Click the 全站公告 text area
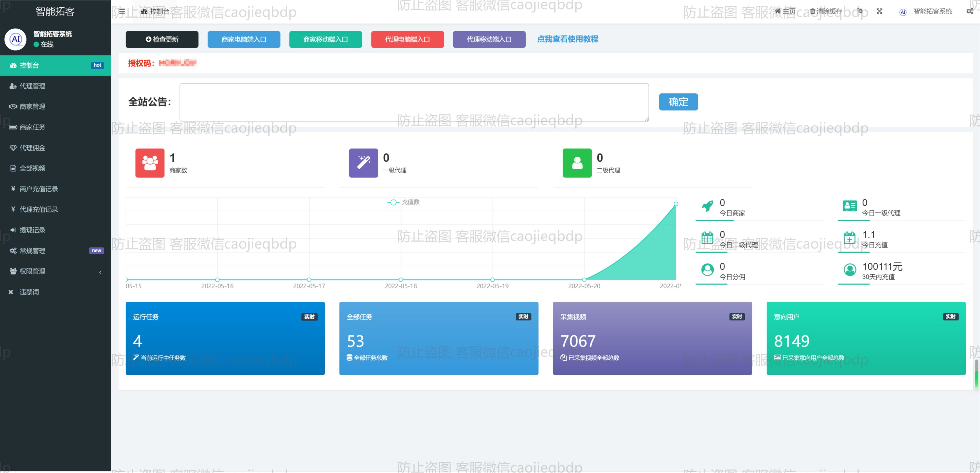 [x=414, y=102]
